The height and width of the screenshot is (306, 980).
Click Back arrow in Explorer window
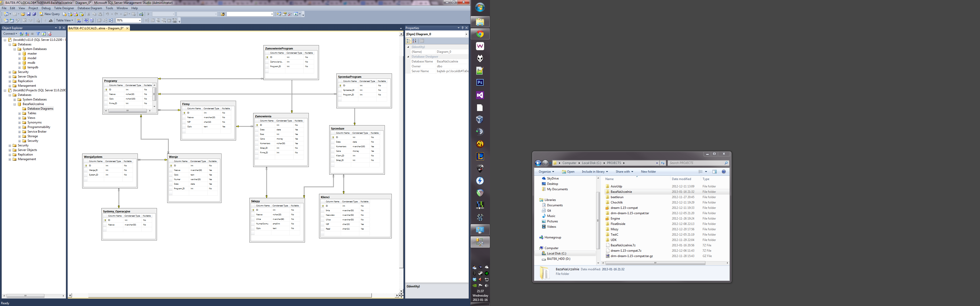(x=538, y=163)
